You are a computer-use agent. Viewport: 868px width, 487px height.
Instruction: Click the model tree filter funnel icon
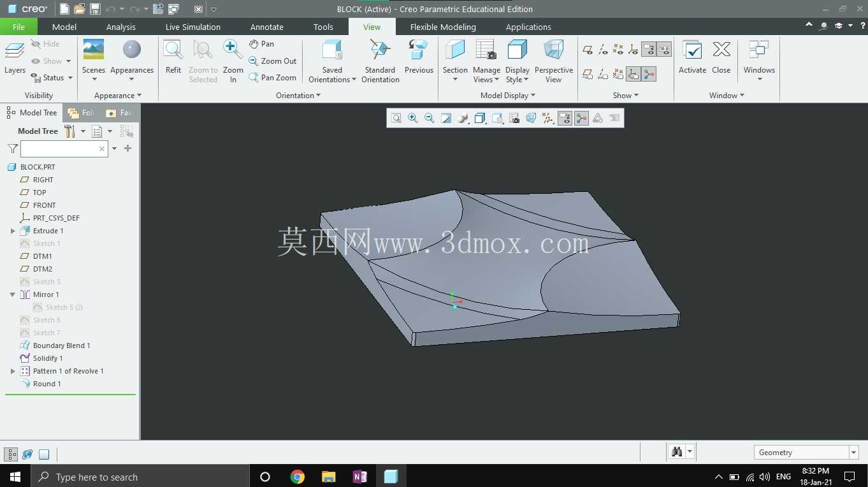click(x=12, y=149)
